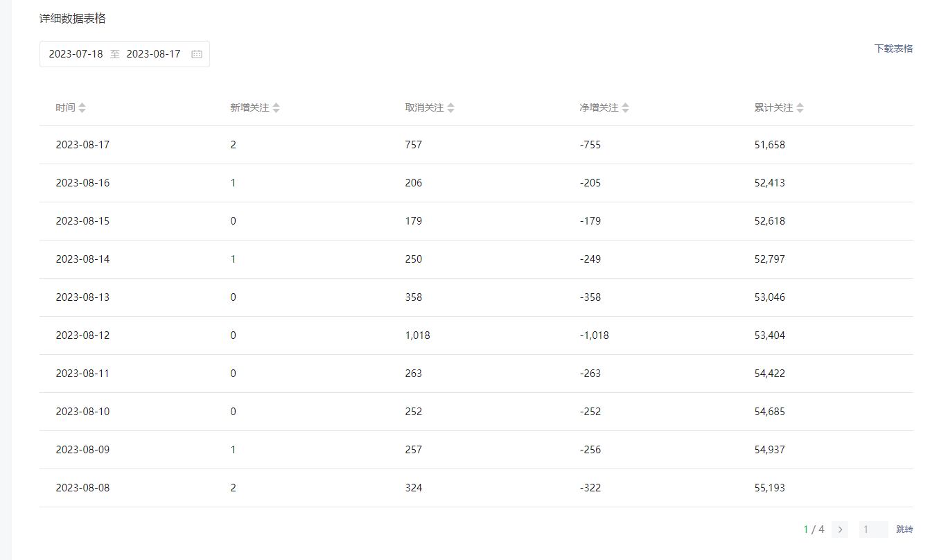Click the 累计关注 header text
The image size is (939, 560).
(773, 108)
